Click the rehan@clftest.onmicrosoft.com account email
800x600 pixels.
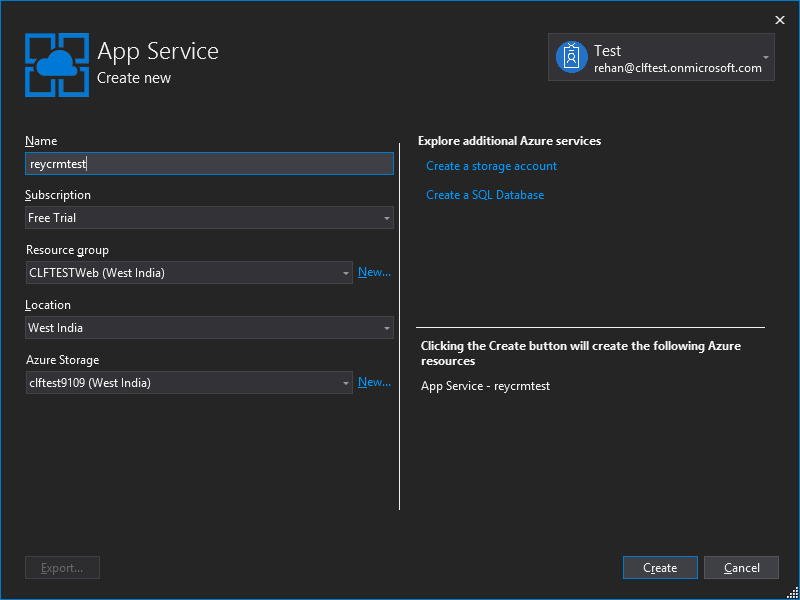(677, 68)
